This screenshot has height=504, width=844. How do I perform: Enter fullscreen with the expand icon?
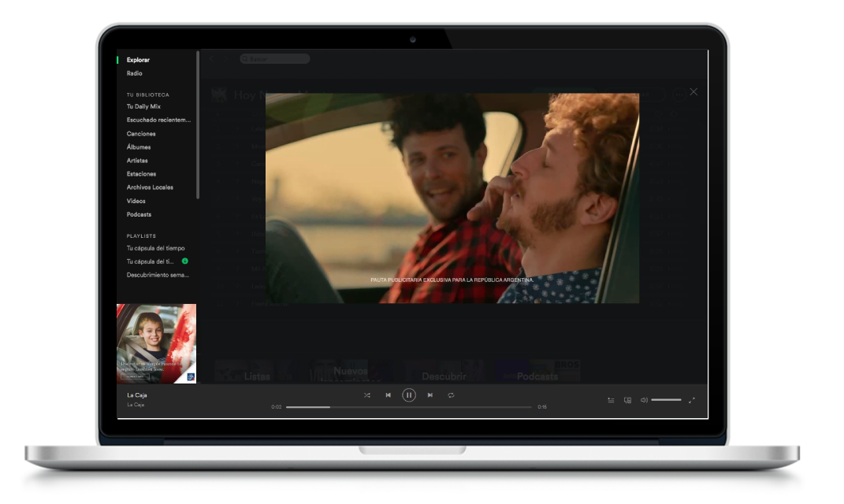pyautogui.click(x=692, y=400)
